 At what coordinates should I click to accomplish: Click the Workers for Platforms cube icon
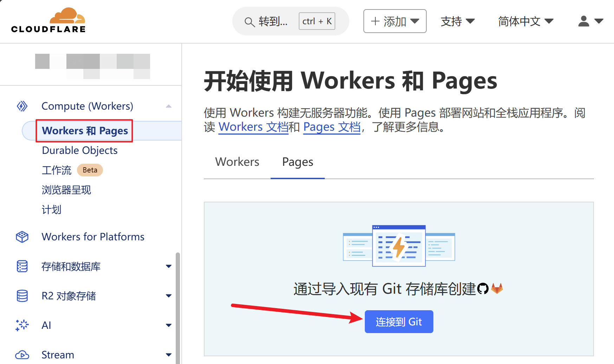(x=22, y=237)
